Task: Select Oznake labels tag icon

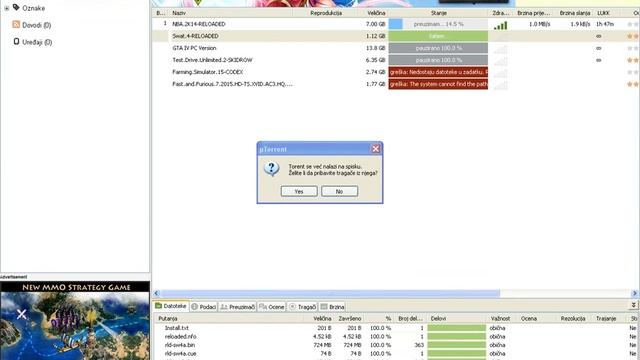Action: click(16, 7)
